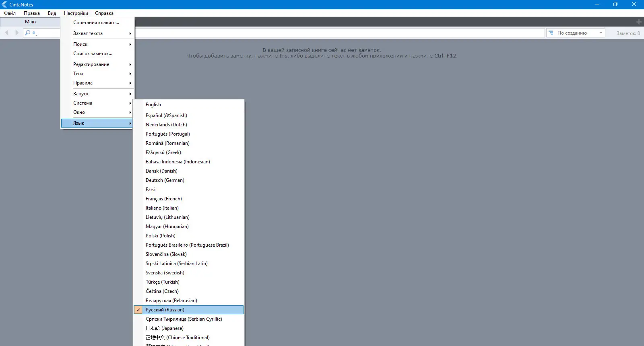Click the search magnifier icon
This screenshot has height=346, width=644.
point(27,33)
